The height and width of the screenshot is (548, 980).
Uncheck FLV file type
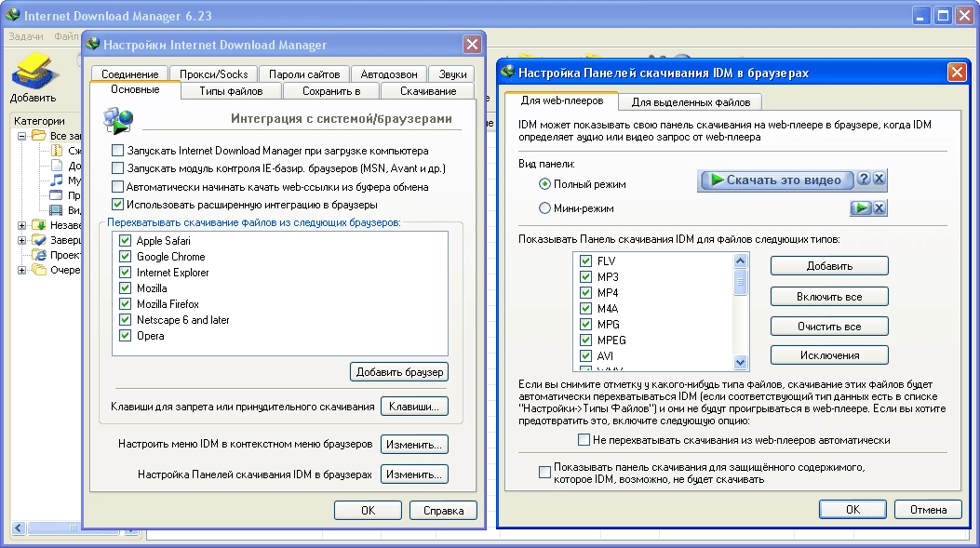pyautogui.click(x=585, y=261)
